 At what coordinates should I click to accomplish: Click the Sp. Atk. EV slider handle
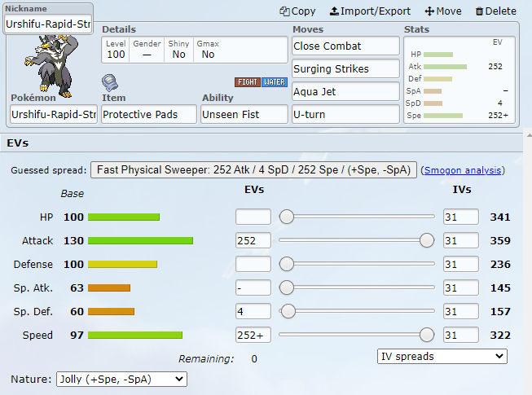[286, 287]
